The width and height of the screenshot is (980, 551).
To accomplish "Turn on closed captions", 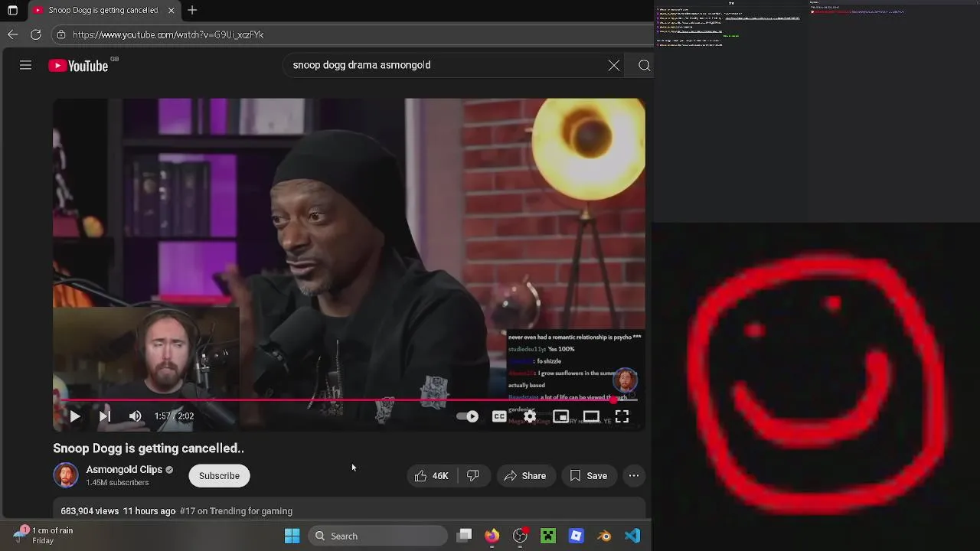I will pos(499,416).
